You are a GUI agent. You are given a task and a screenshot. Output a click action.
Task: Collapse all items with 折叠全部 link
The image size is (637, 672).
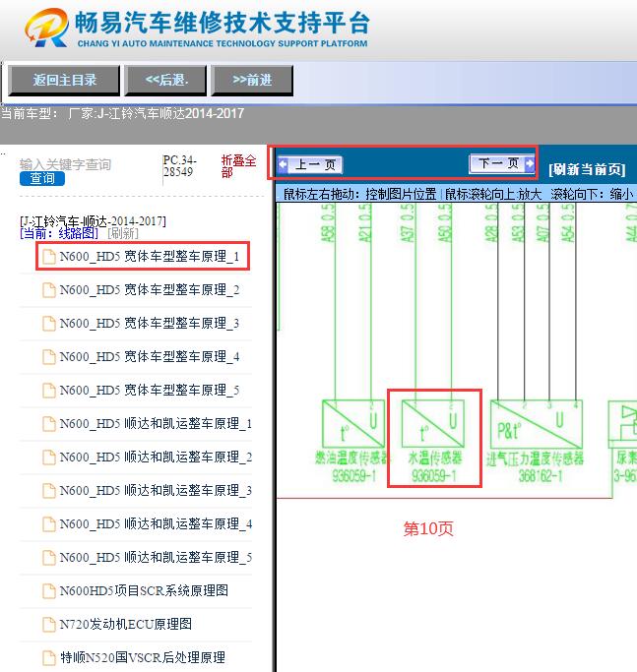(x=238, y=166)
